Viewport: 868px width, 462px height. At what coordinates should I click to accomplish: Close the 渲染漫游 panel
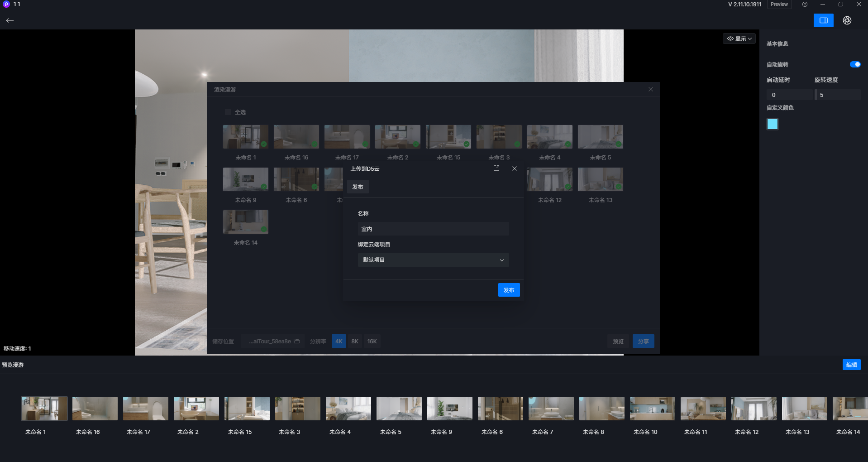pyautogui.click(x=651, y=89)
